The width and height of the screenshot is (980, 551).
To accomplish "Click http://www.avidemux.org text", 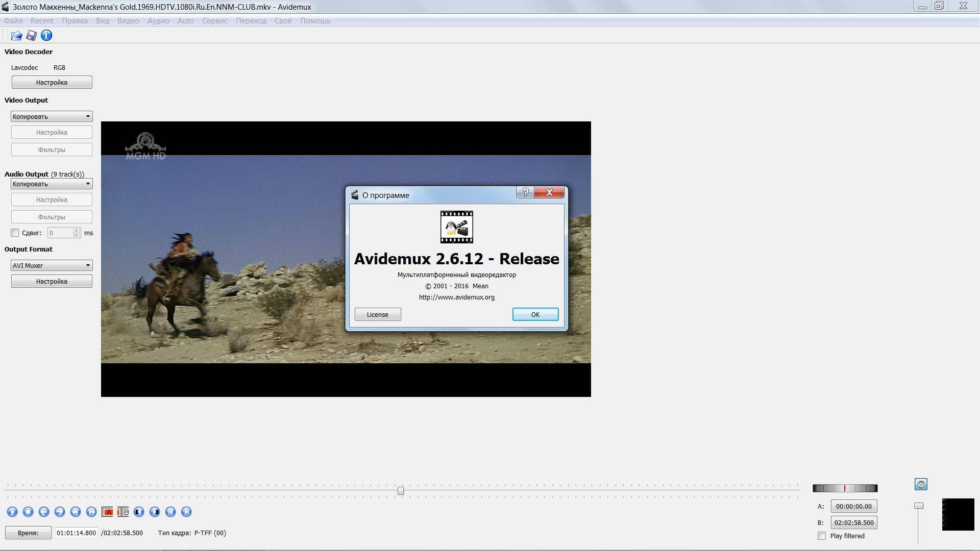I will (457, 297).
